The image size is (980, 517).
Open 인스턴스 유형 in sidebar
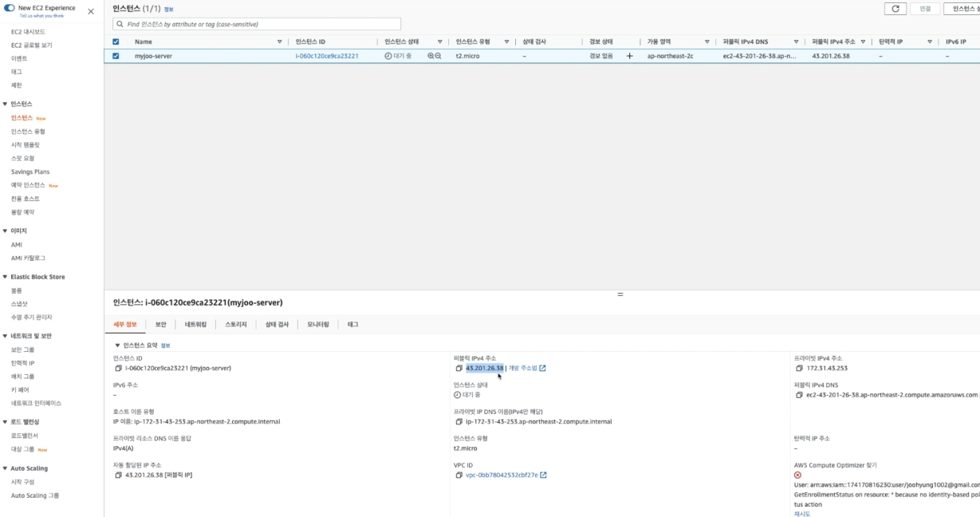tap(28, 132)
